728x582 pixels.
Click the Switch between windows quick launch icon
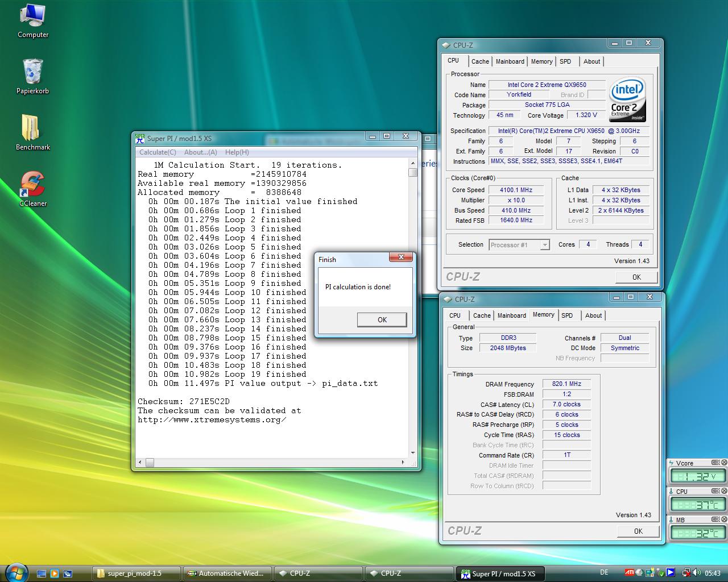(68, 573)
